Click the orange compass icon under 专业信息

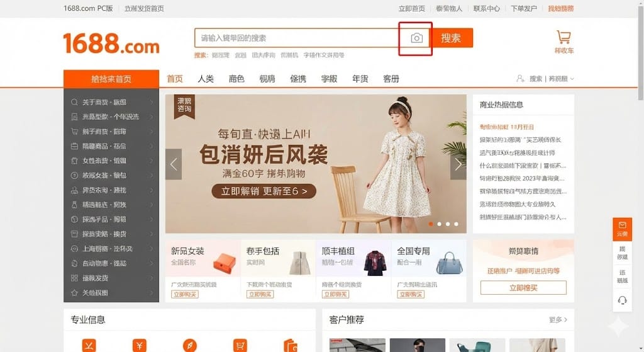pyautogui.click(x=190, y=345)
